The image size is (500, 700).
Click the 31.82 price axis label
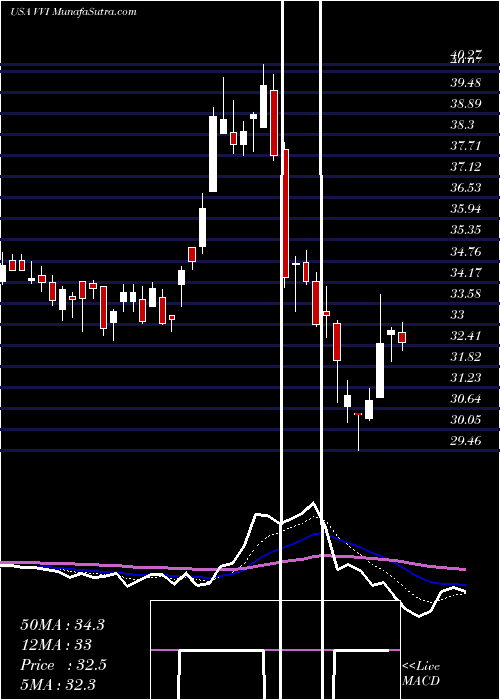[466, 356]
